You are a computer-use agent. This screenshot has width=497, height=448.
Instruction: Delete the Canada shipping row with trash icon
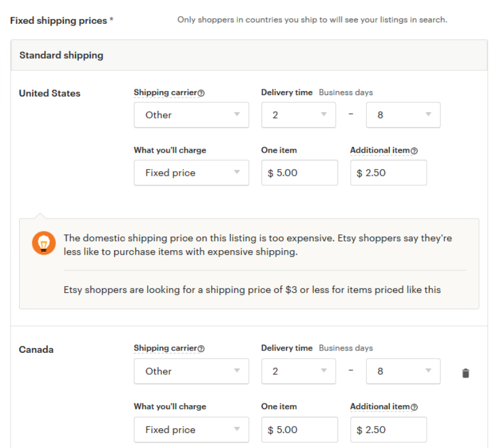click(465, 373)
